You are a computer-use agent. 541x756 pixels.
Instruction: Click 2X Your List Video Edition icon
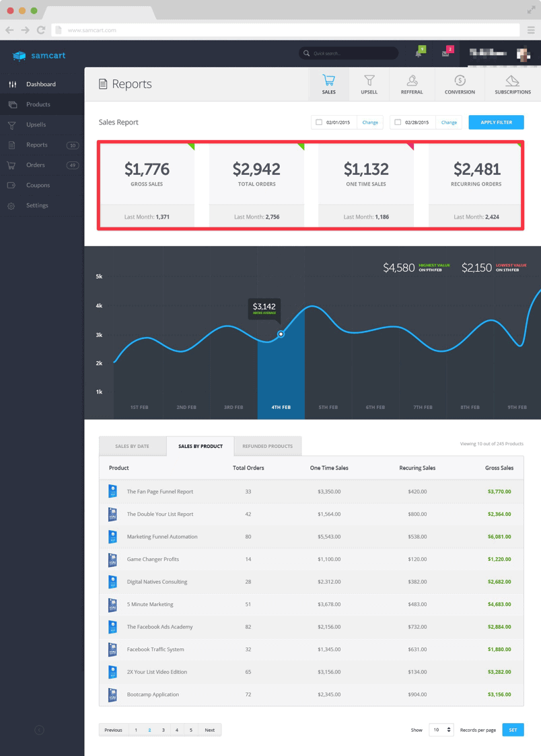113,672
